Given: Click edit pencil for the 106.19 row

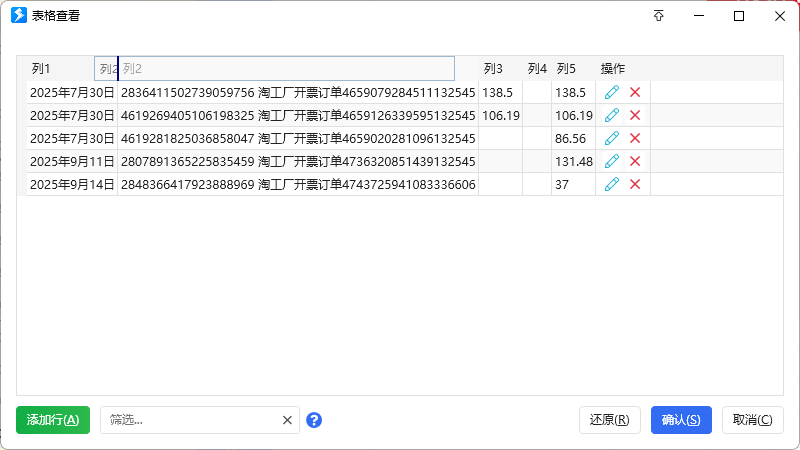Looking at the screenshot, I should pyautogui.click(x=612, y=115).
